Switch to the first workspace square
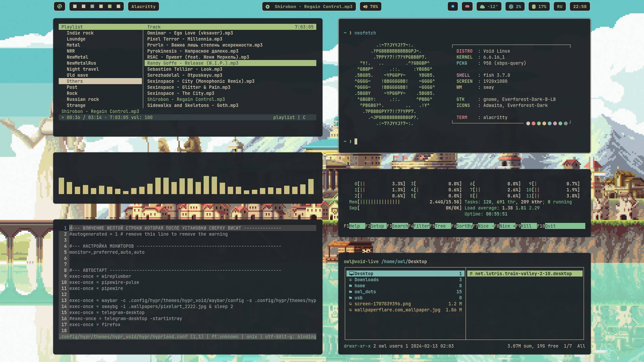Image resolution: width=644 pixels, height=362 pixels. click(x=75, y=6)
